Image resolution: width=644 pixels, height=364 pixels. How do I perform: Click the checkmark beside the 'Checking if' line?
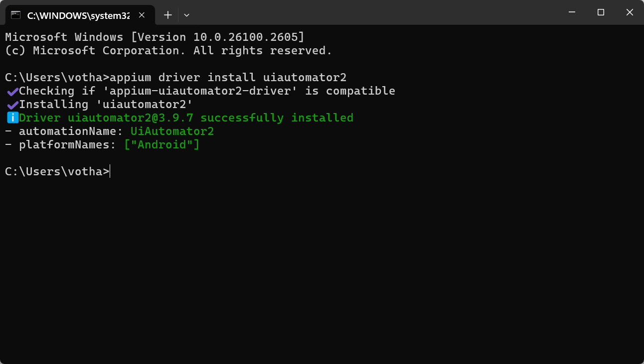click(x=12, y=91)
